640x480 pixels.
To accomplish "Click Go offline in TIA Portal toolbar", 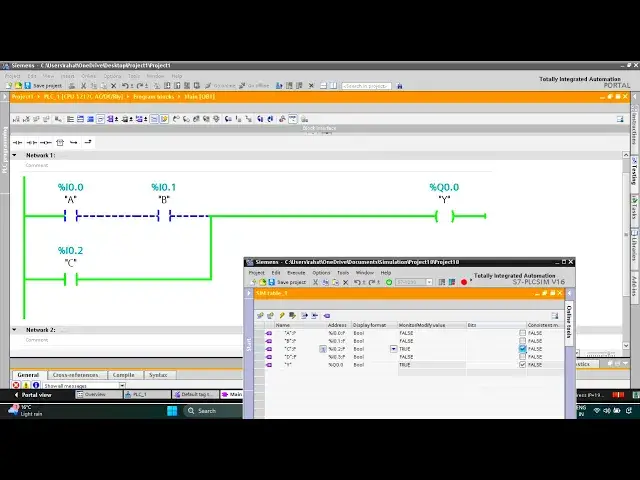I will tap(254, 86).
